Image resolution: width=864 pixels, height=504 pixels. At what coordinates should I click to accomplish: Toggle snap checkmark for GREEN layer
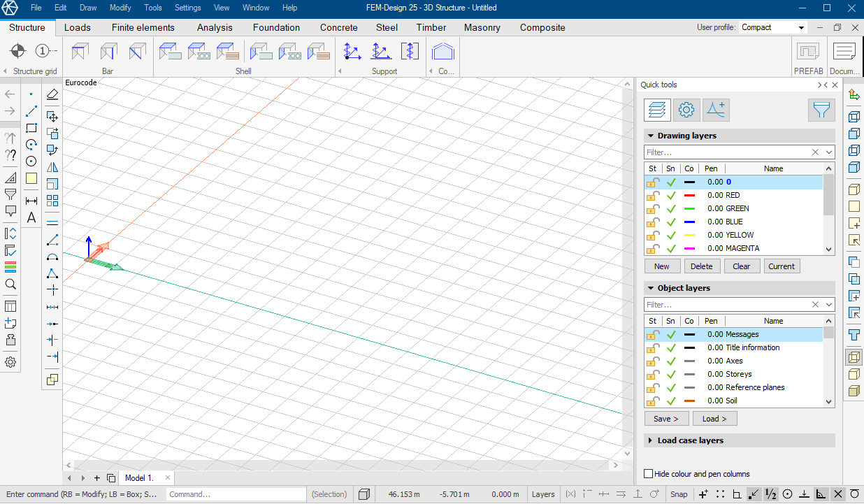point(671,208)
